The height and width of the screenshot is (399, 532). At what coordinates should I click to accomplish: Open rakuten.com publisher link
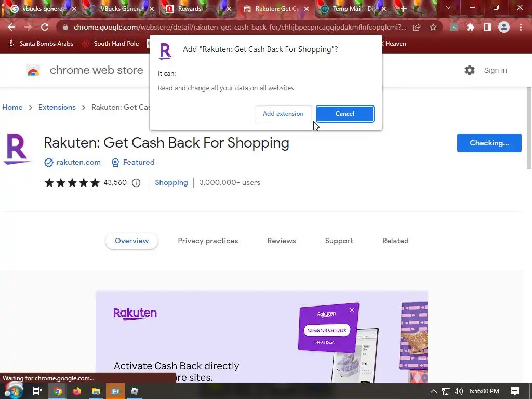tap(78, 163)
